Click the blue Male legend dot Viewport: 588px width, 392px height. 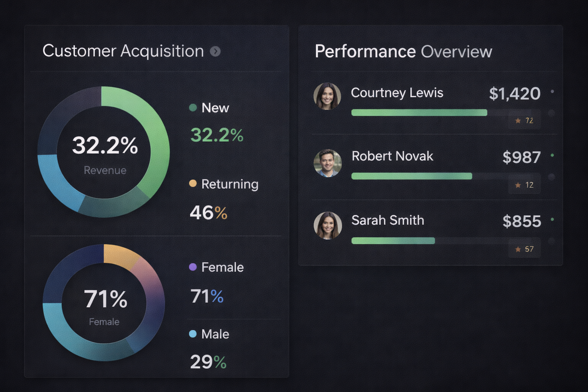[193, 334]
